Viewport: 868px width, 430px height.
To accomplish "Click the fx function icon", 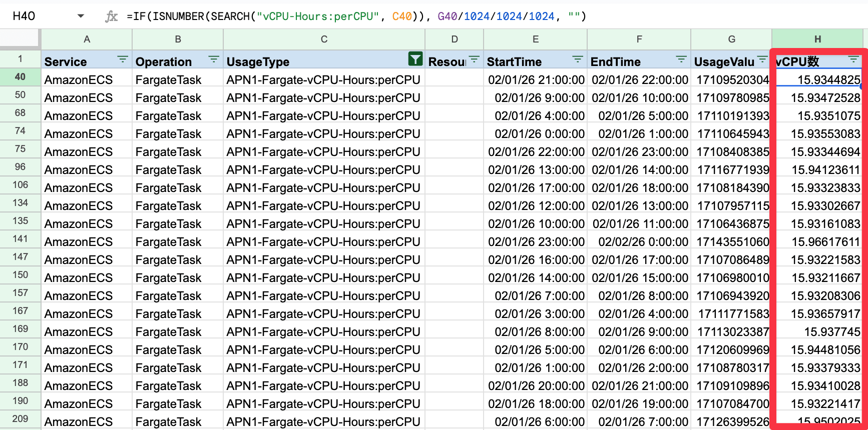I will (x=111, y=16).
